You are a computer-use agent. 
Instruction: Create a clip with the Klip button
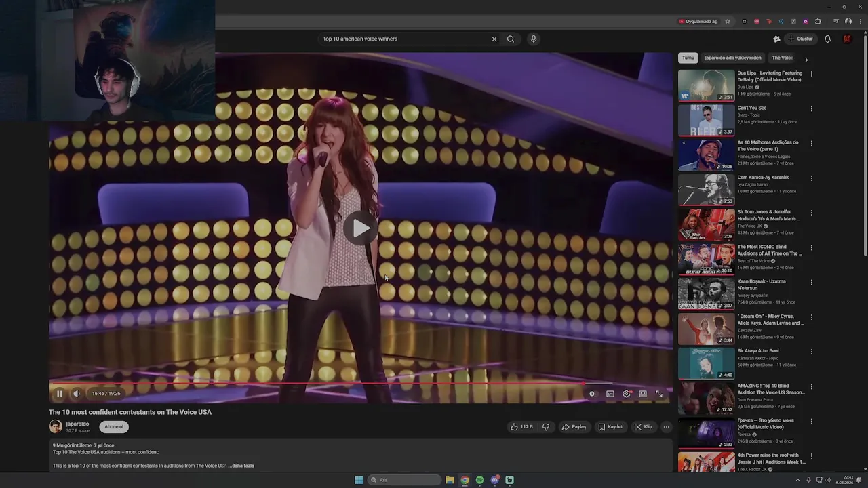644,427
